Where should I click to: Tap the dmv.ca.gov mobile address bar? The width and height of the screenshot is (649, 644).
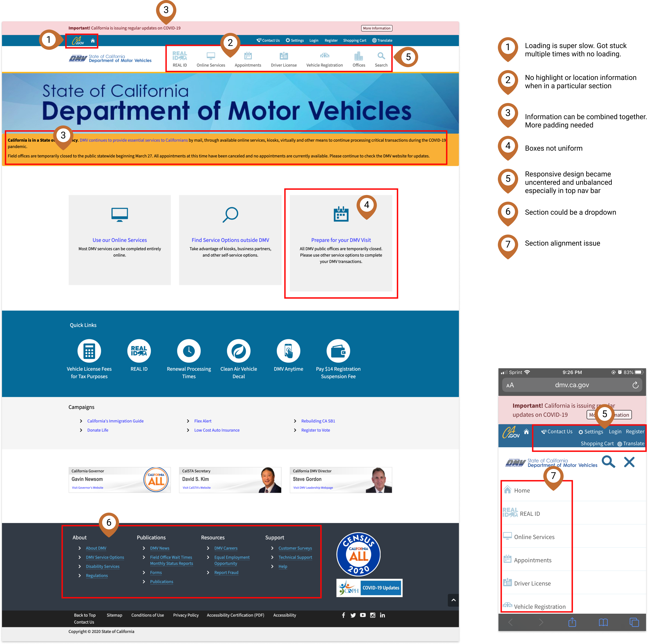(572, 385)
